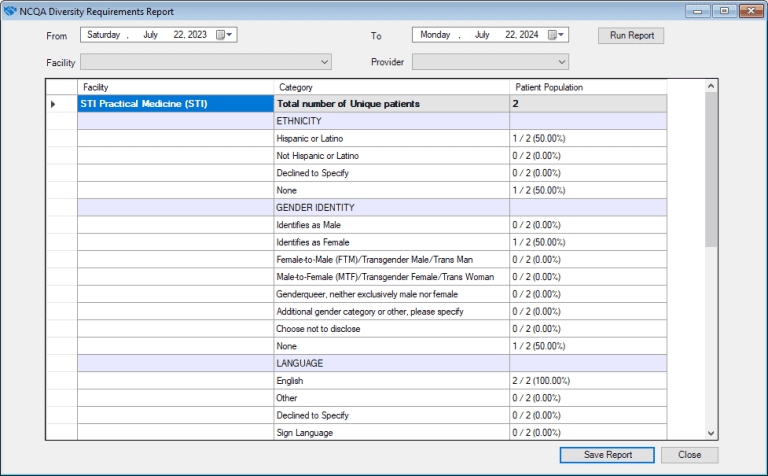This screenshot has width=768, height=476.
Task: Sort by the Category column header
Action: tap(392, 87)
